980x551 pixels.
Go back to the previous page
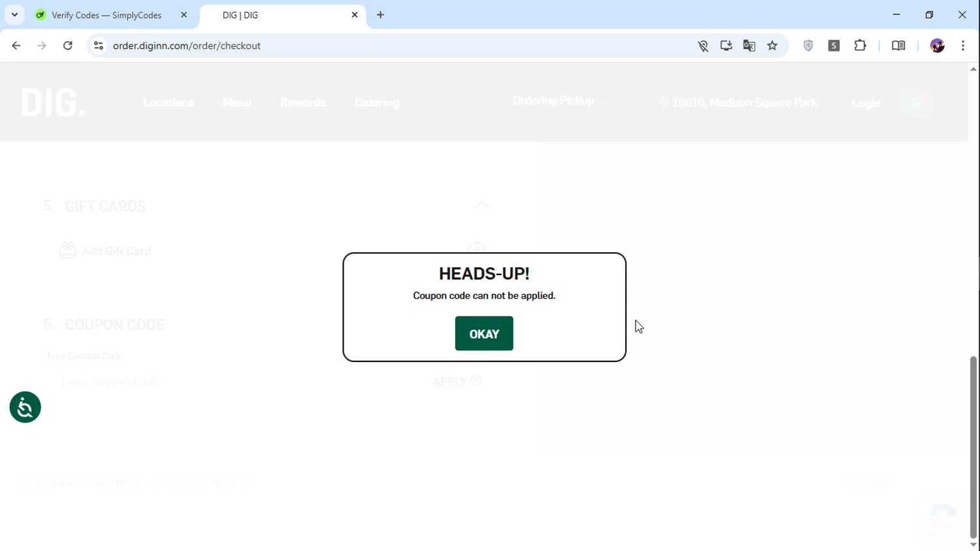pos(16,46)
